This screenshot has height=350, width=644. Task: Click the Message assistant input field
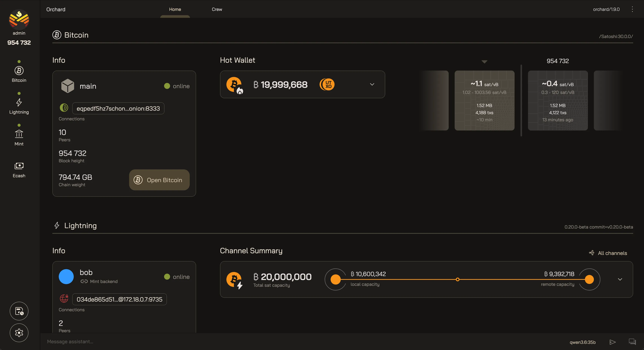click(x=300, y=342)
